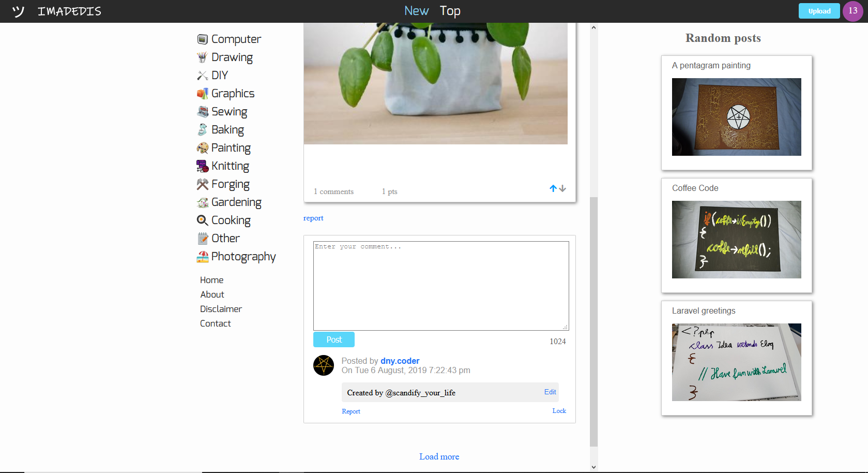Browse the Other category
Screen dimensions: 868x473
[226, 239]
